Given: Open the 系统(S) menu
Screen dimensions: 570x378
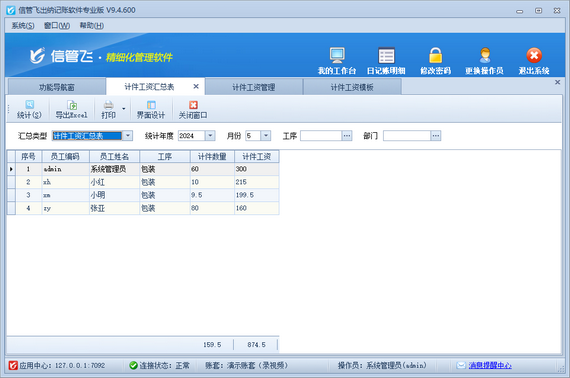Looking at the screenshot, I should pyautogui.click(x=23, y=25).
